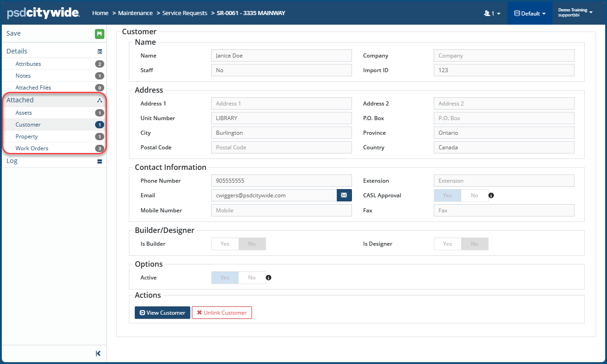Open the Default database dropdown
Screen dimensions: 607x364
click(530, 13)
